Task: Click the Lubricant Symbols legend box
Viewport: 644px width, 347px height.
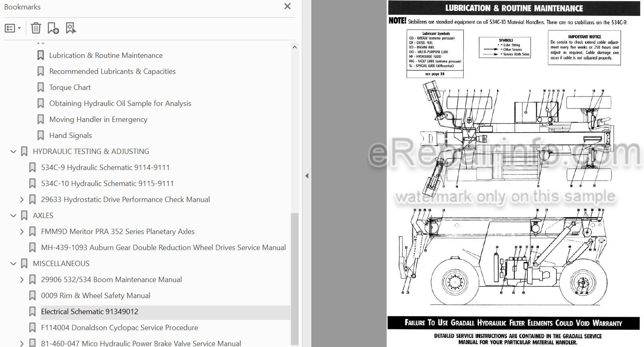Action: [435, 53]
